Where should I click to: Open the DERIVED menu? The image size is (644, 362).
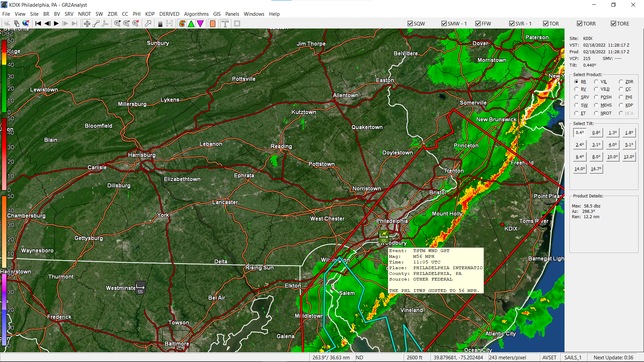pyautogui.click(x=169, y=14)
